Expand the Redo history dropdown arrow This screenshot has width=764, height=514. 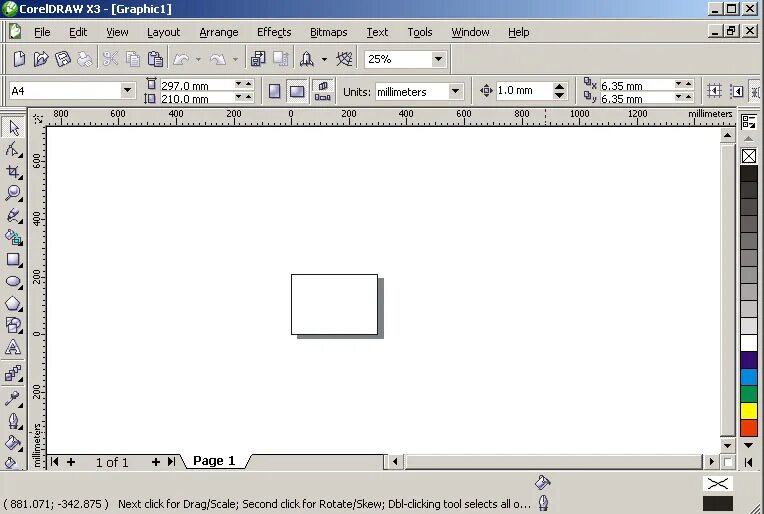[235, 59]
